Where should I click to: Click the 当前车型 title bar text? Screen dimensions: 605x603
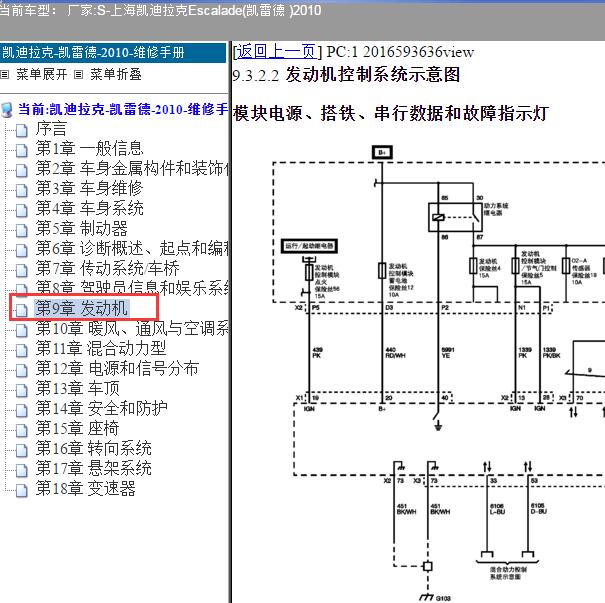161,10
